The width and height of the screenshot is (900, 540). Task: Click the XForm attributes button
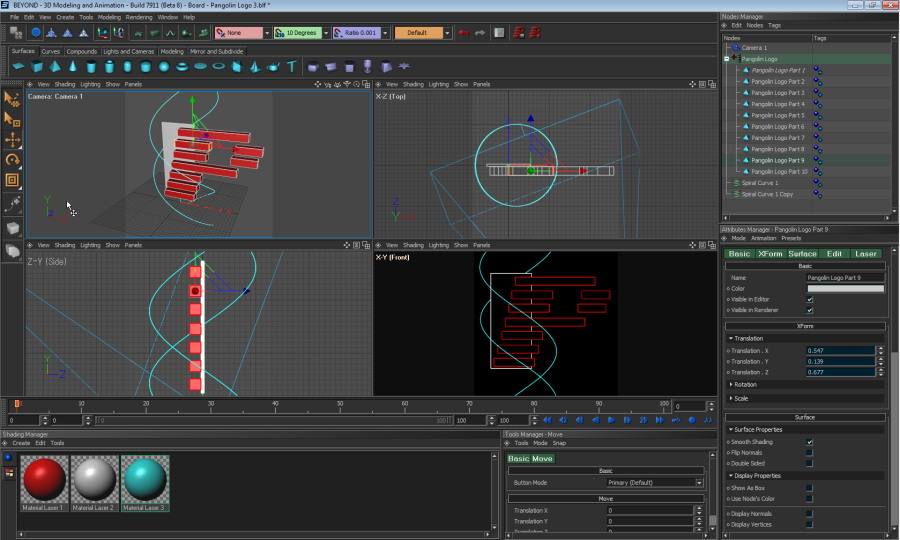click(x=770, y=254)
